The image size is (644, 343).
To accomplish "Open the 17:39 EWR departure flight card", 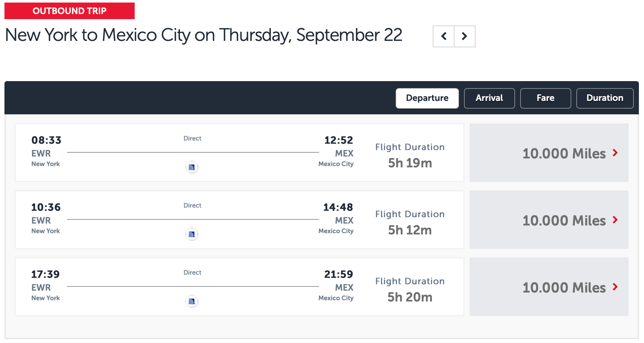I will 239,287.
